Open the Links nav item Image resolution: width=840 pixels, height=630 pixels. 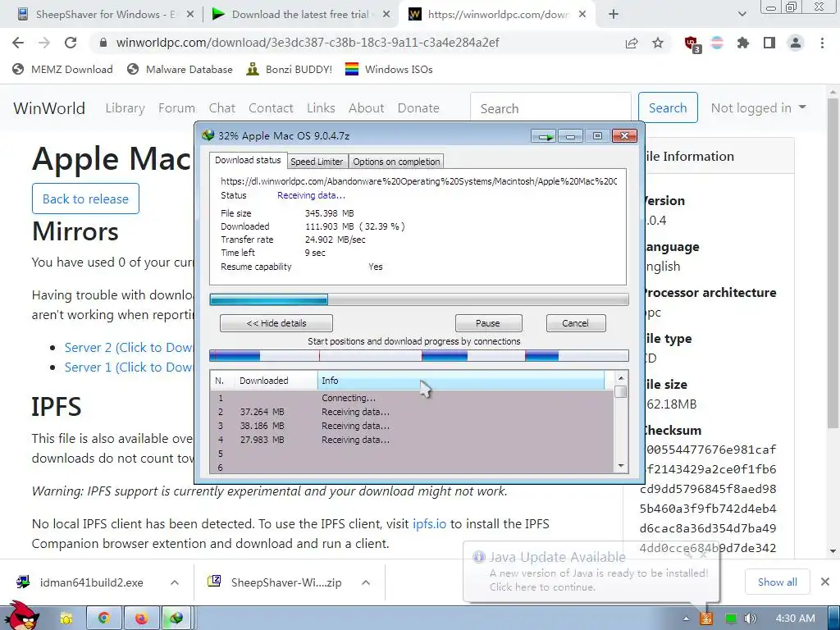click(x=321, y=108)
